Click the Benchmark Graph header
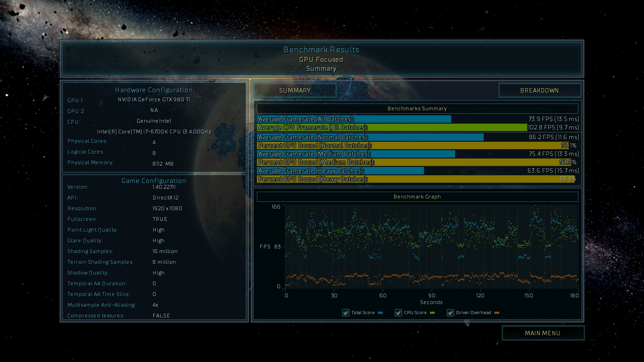 [417, 197]
